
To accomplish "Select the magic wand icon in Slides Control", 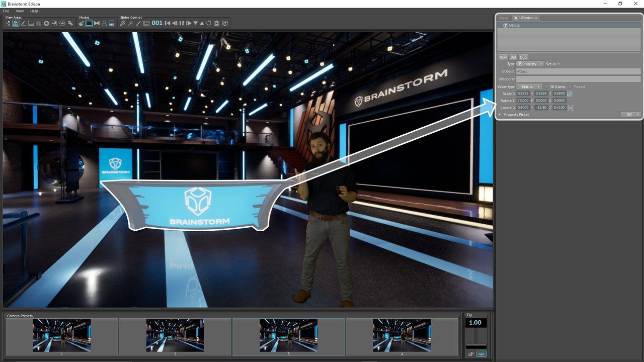I will pos(130,23).
